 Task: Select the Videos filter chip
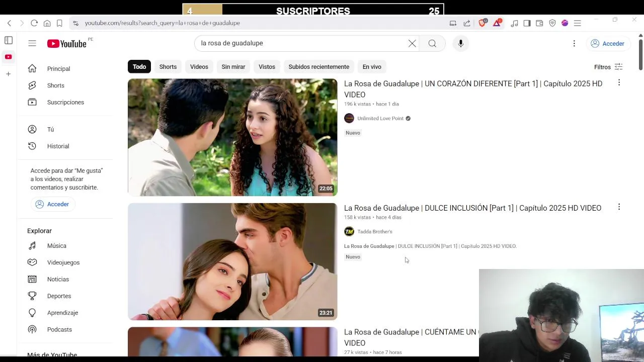[199, 67]
